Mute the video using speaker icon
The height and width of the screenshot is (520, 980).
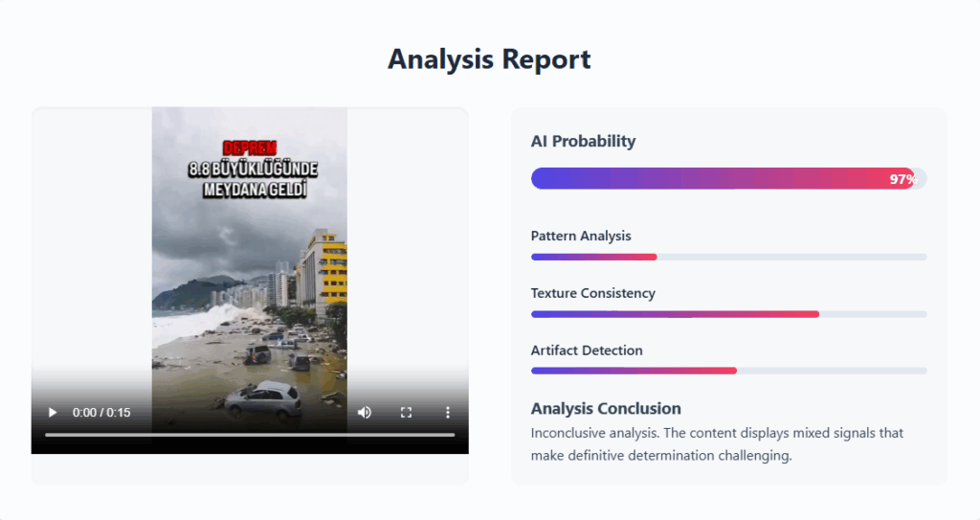click(365, 413)
